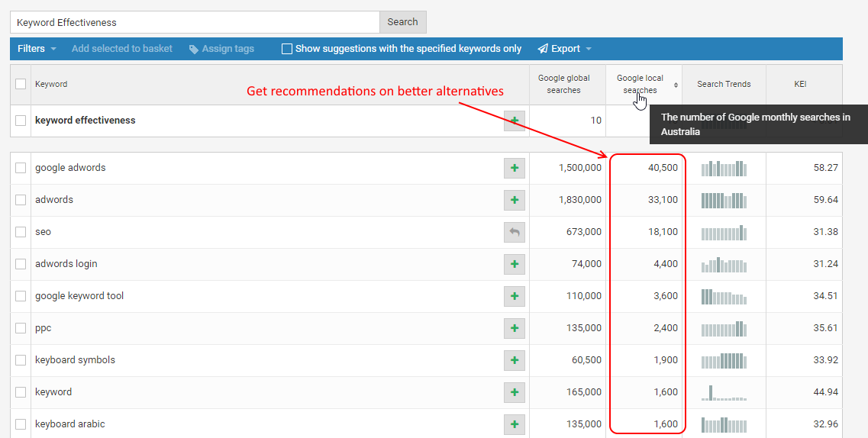Screen dimensions: 868x438
Task: Click the search trend chart for 'keyword'
Action: click(724, 392)
